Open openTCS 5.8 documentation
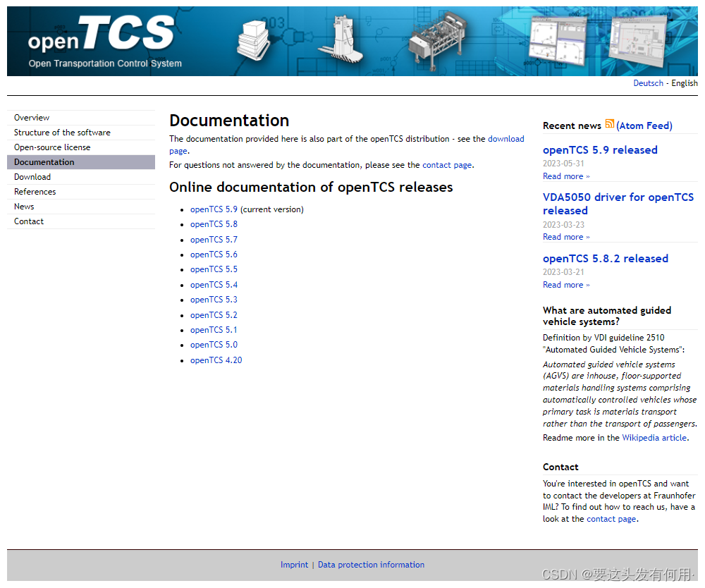 point(214,224)
